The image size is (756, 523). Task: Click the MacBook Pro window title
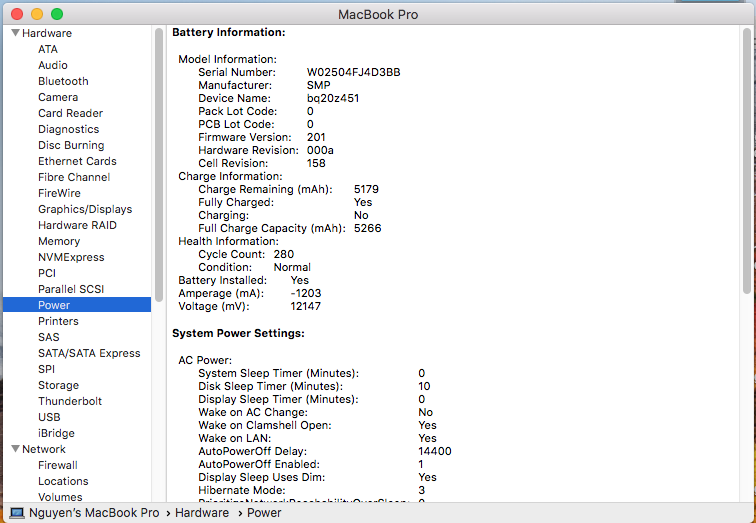coord(378,14)
